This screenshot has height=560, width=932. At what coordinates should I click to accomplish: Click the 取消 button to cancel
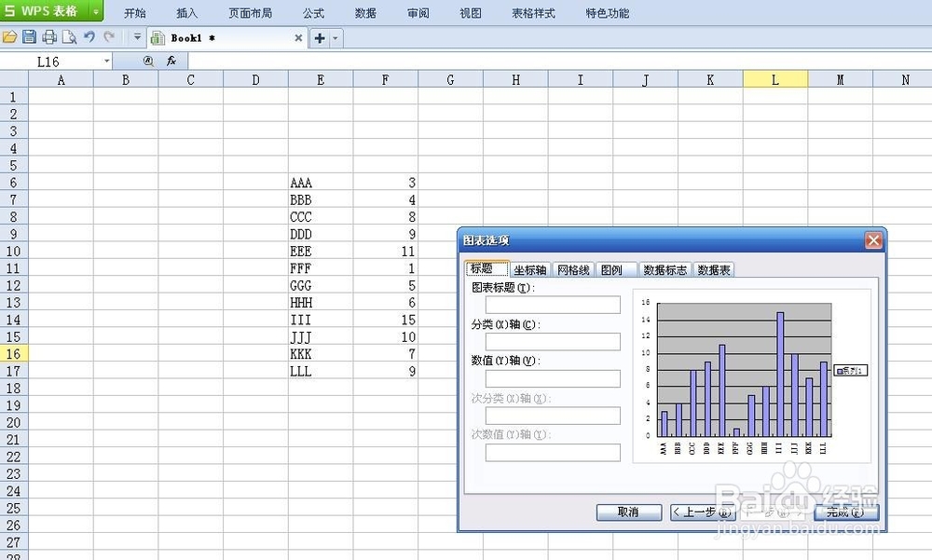point(628,512)
